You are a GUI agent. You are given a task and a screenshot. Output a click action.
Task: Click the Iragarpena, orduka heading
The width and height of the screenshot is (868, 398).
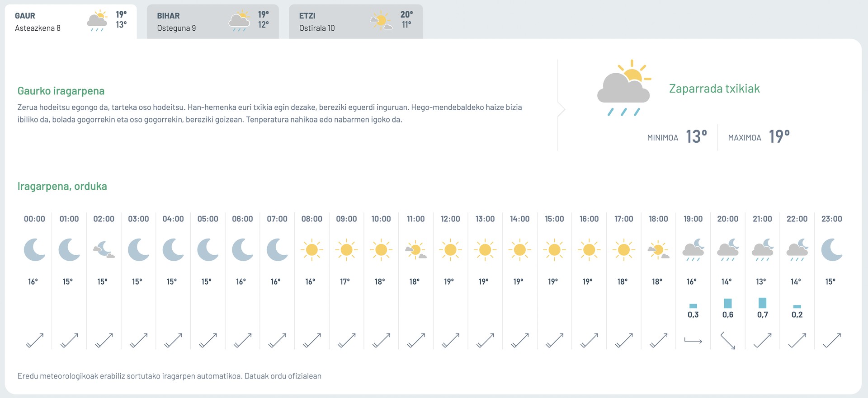pyautogui.click(x=62, y=186)
